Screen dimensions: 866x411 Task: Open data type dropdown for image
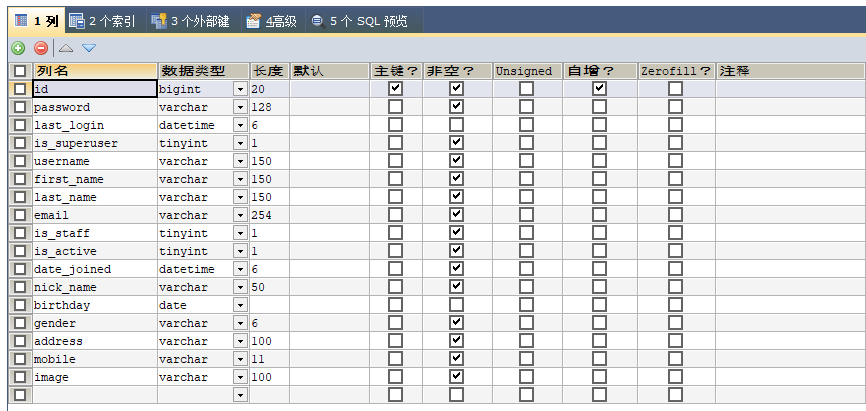[241, 377]
